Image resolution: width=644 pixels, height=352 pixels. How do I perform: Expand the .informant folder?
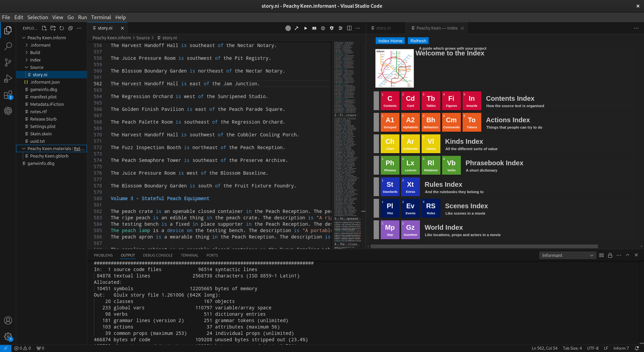pyautogui.click(x=52, y=45)
